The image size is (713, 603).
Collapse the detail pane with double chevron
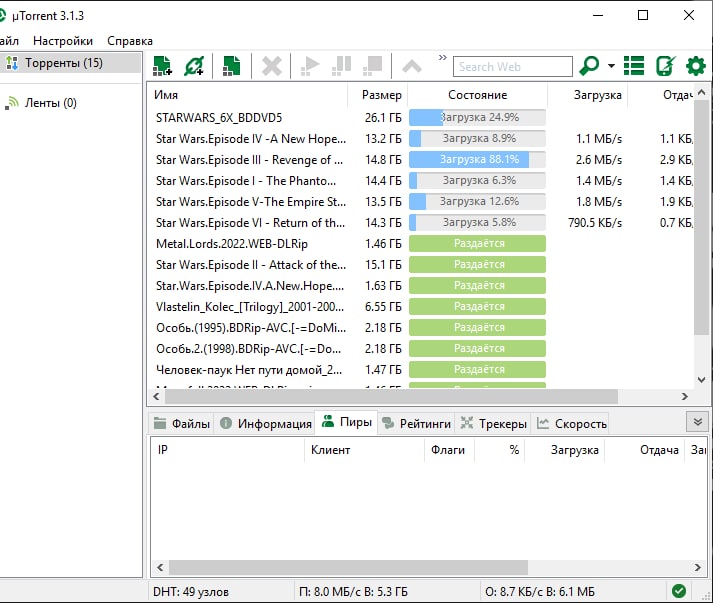[698, 422]
